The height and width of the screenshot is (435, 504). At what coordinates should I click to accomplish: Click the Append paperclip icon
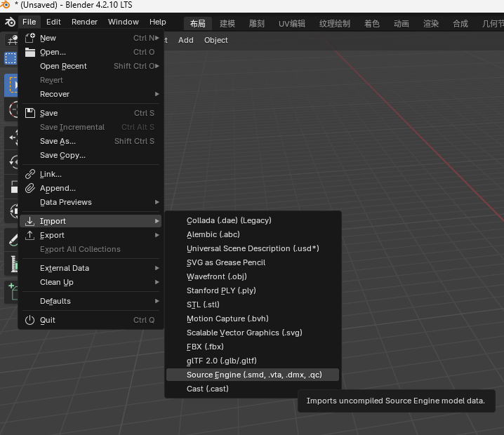30,188
